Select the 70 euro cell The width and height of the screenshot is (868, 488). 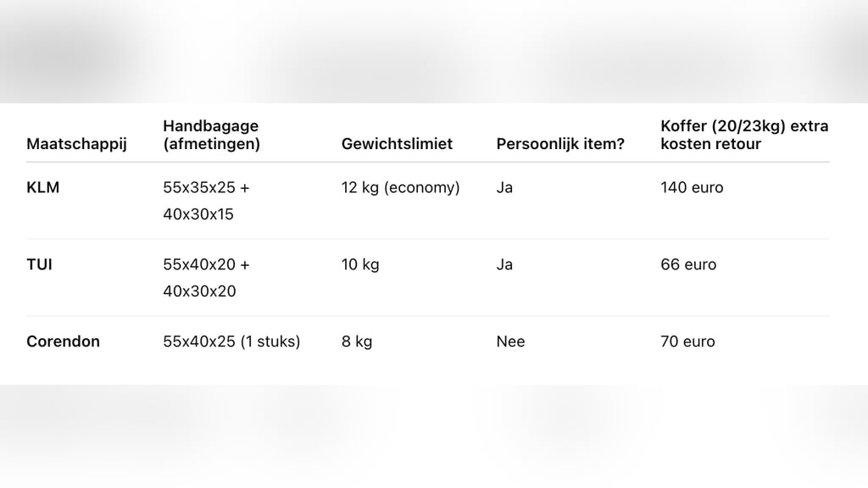pos(687,341)
